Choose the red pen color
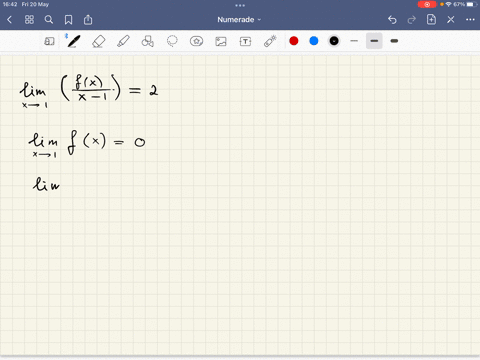The image size is (480, 360). point(294,41)
